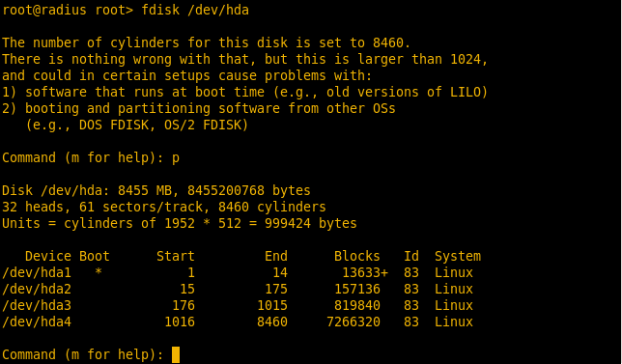Click the Id column header
The image size is (622, 364).
411,256
